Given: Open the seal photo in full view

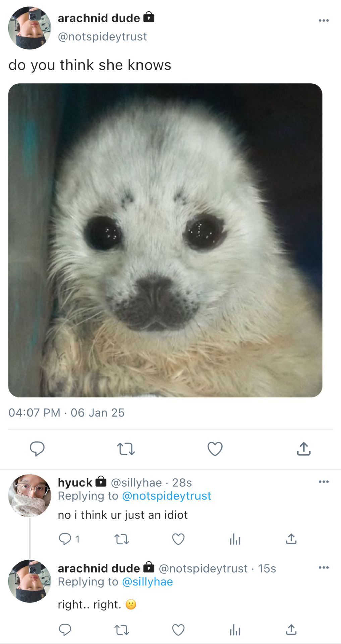Looking at the screenshot, I should tap(165, 240).
